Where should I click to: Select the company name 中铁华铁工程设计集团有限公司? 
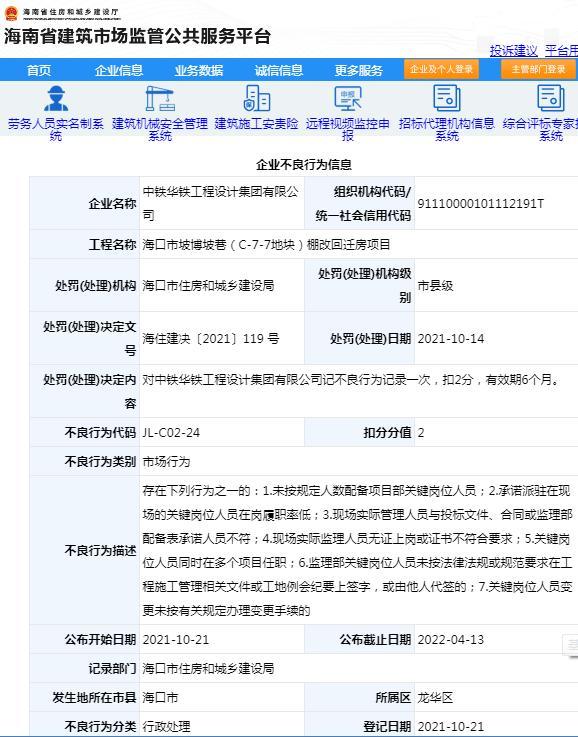[x=220, y=204]
